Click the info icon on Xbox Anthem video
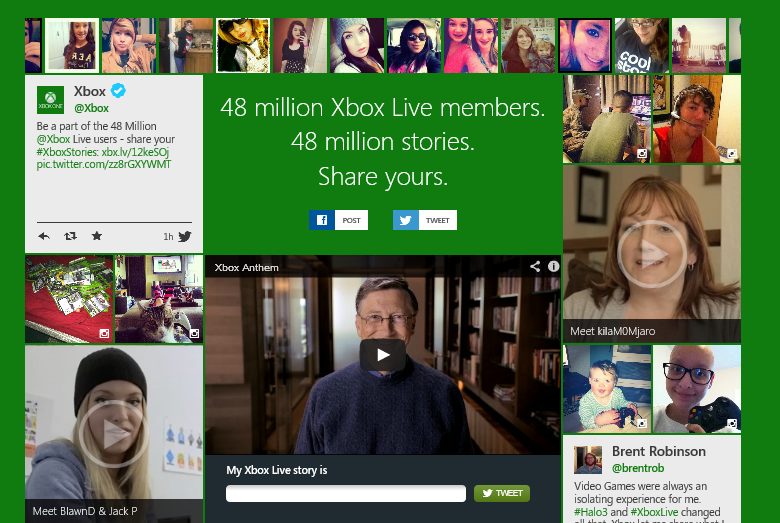The image size is (780, 523). (x=553, y=267)
